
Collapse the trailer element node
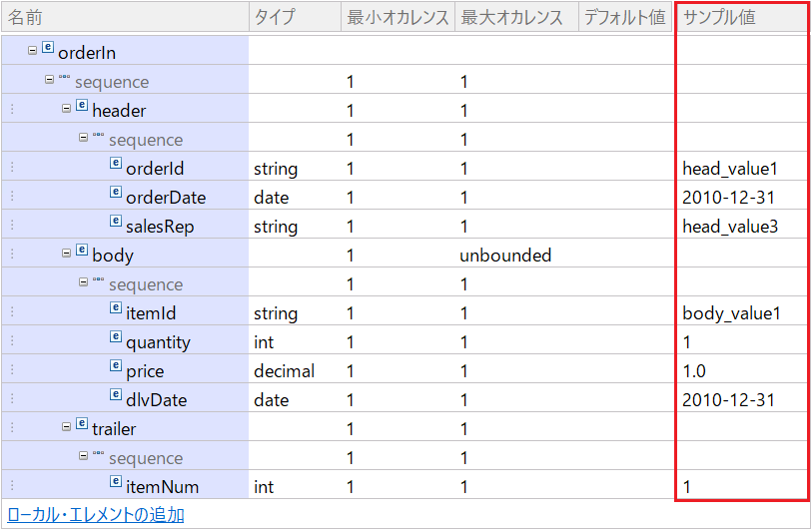66,427
